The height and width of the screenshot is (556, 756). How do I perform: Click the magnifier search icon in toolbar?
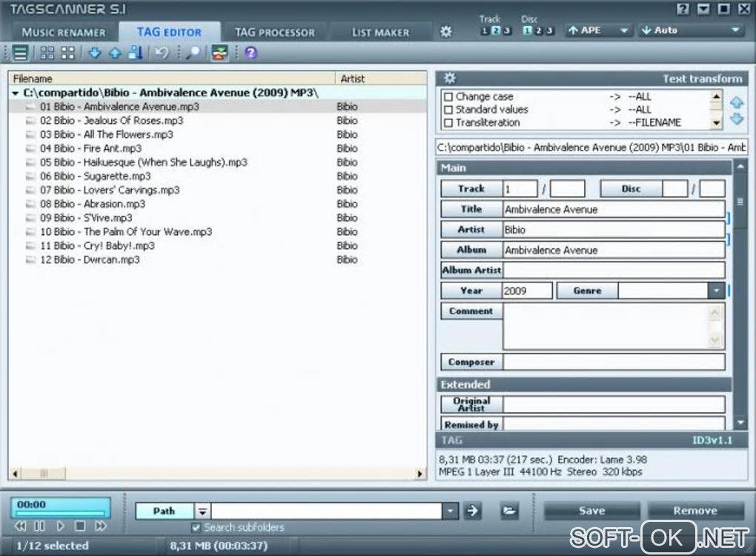[x=192, y=53]
